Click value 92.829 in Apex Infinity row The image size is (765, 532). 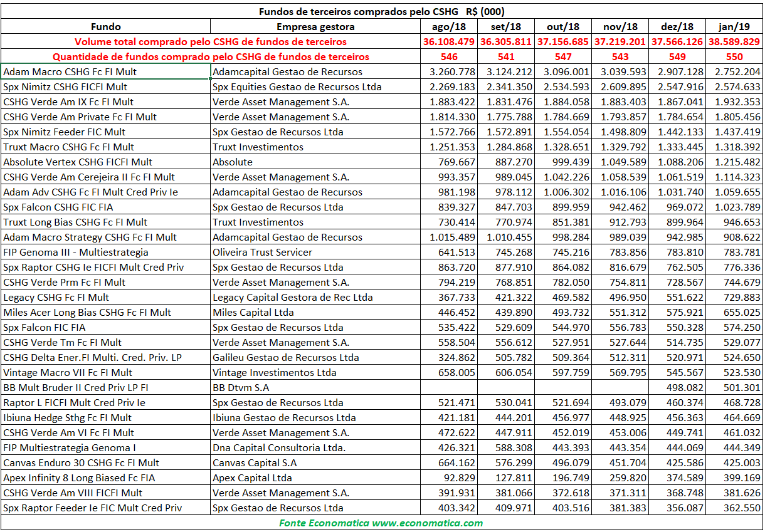pos(449,478)
